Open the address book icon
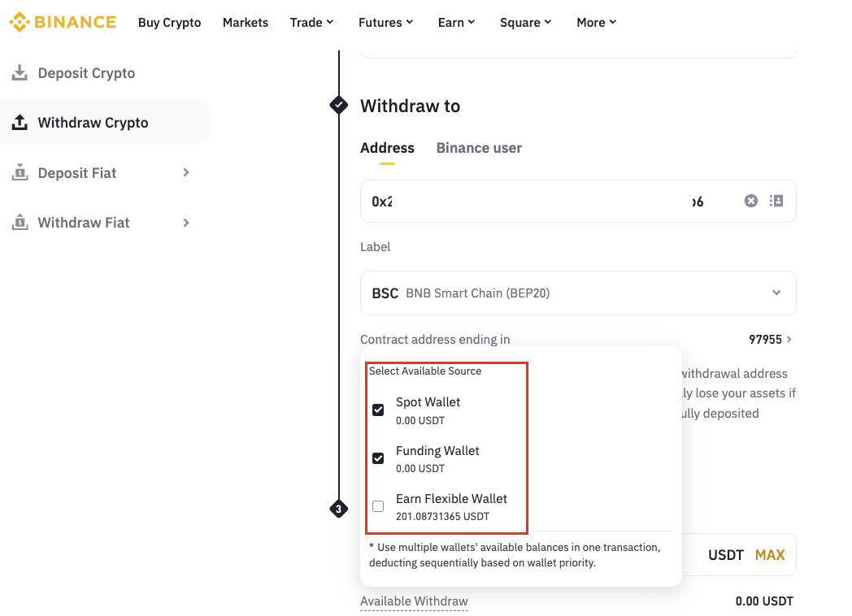The height and width of the screenshot is (616, 852). click(x=776, y=201)
